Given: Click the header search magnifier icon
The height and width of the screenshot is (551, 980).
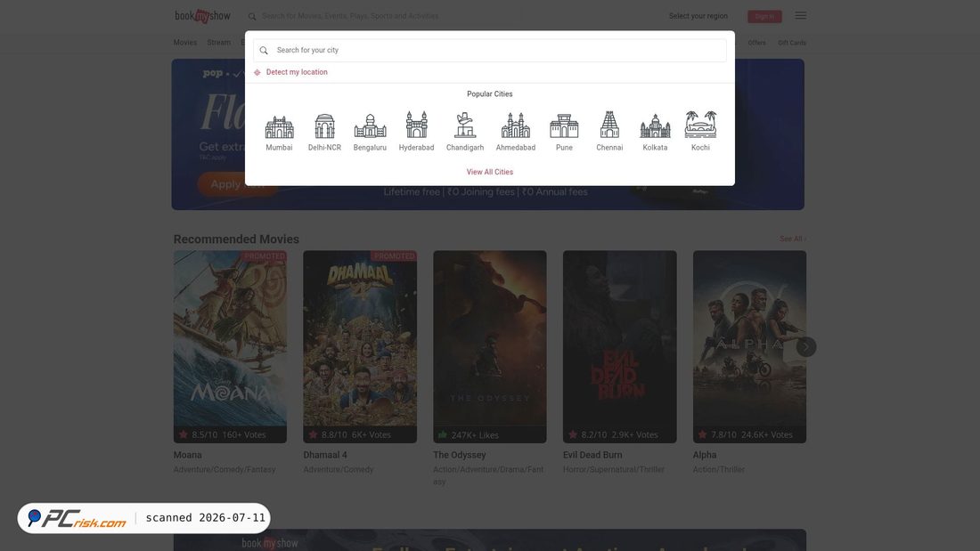Looking at the screenshot, I should 252,17.
